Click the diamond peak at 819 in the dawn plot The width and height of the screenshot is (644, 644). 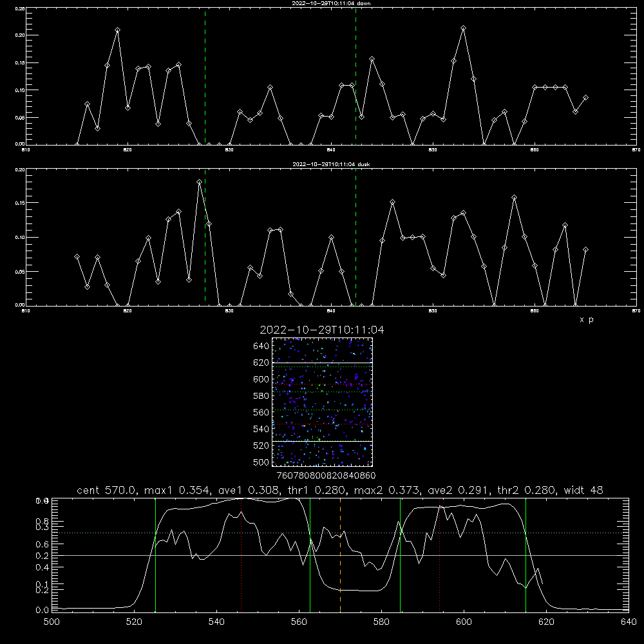click(117, 30)
